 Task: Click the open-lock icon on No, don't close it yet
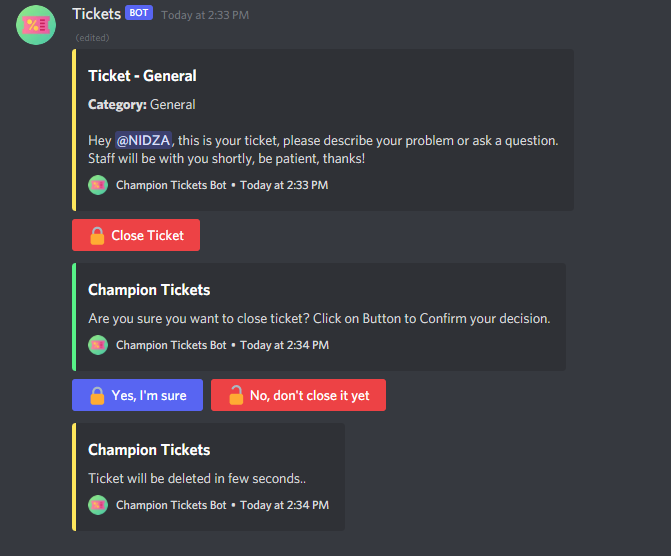coord(236,396)
